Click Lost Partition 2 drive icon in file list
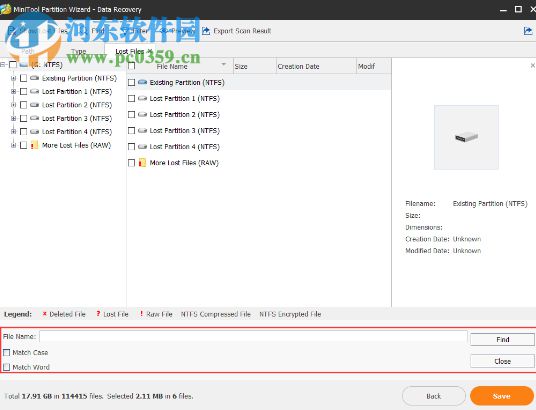This screenshot has width=536, height=410. (x=143, y=115)
